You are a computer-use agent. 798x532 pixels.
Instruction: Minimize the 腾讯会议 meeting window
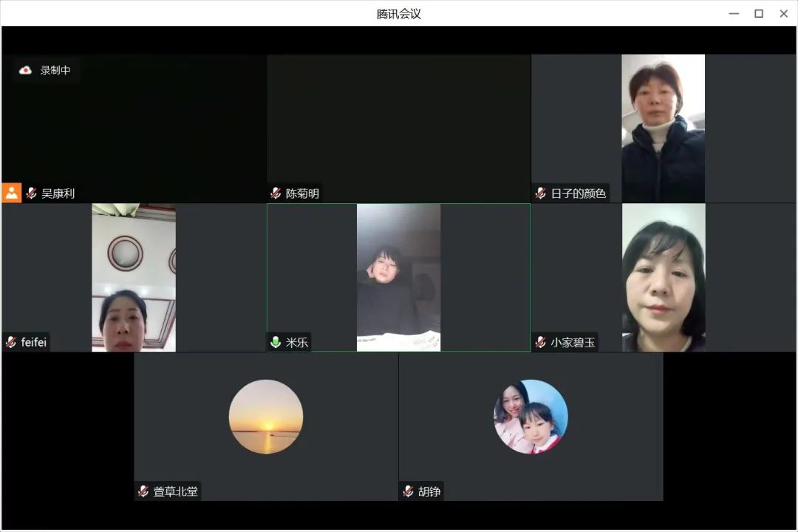click(733, 13)
